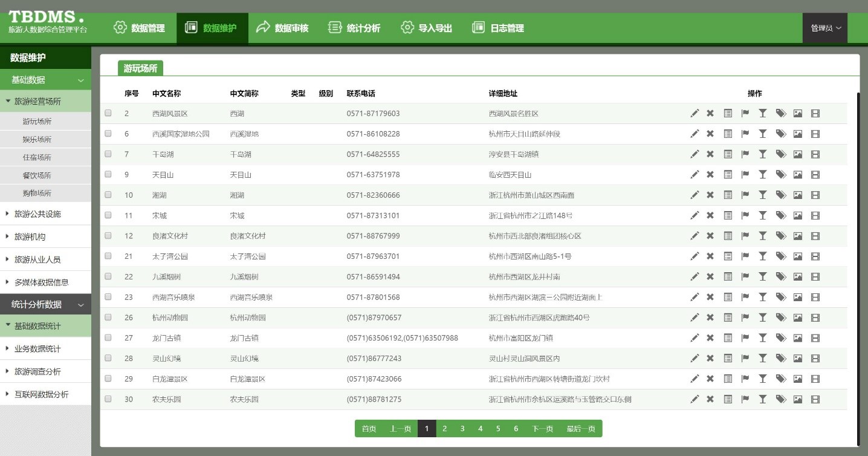
Task: Open the picture icon for 杭州动物园
Action: (798, 318)
